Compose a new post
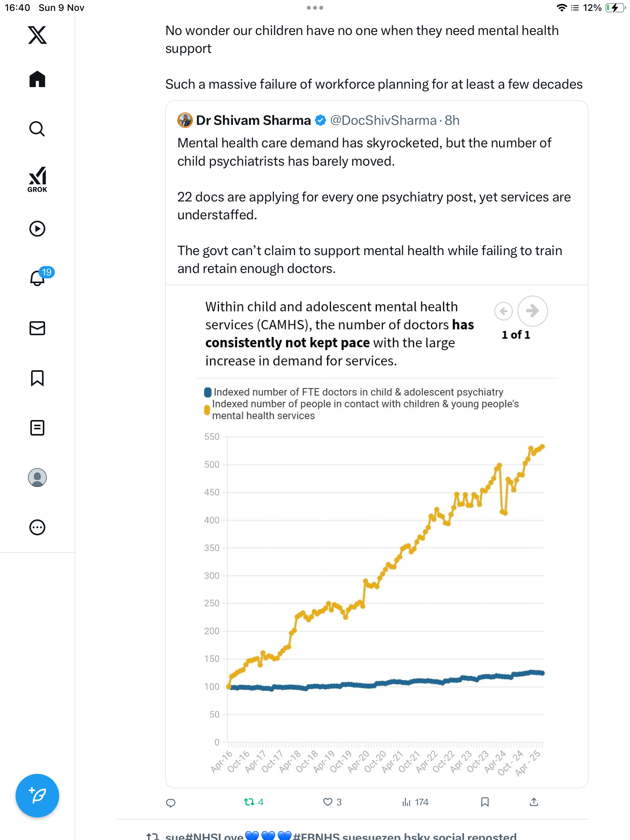 (x=37, y=796)
